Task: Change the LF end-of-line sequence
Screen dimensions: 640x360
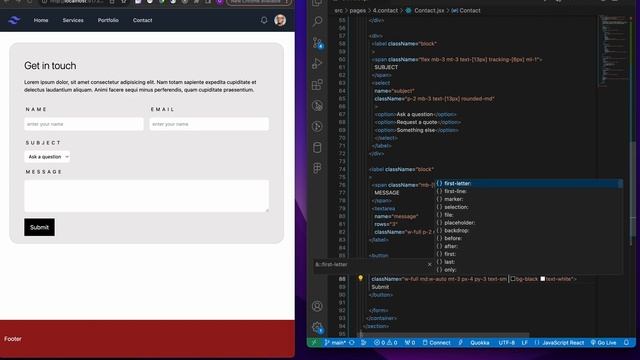Action: click(524, 343)
